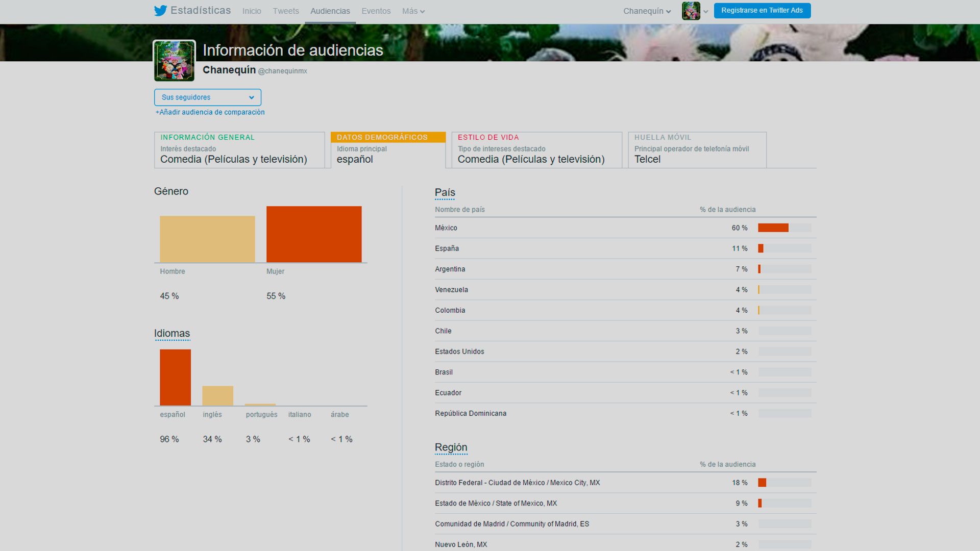
Task: Select the Huella móvil tab
Action: pyautogui.click(x=697, y=150)
